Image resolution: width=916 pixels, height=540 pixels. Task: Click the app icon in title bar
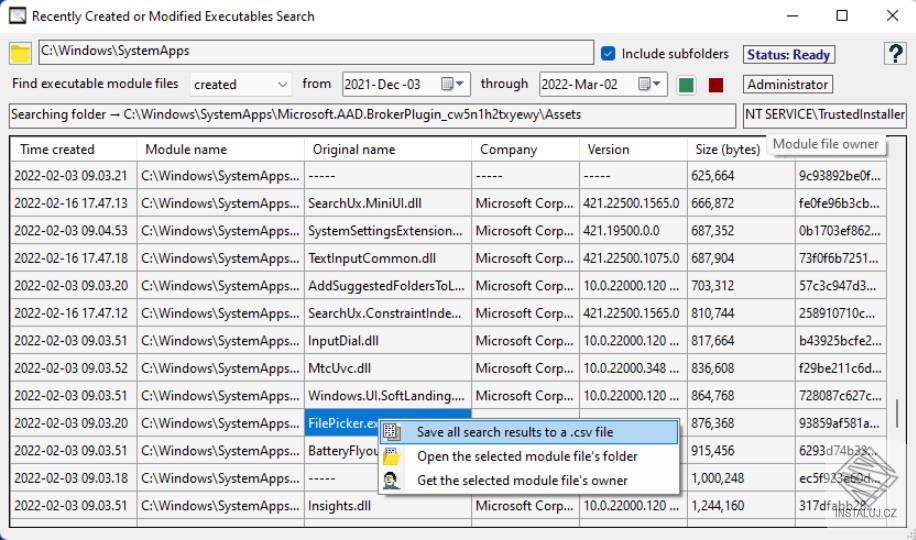(x=18, y=16)
